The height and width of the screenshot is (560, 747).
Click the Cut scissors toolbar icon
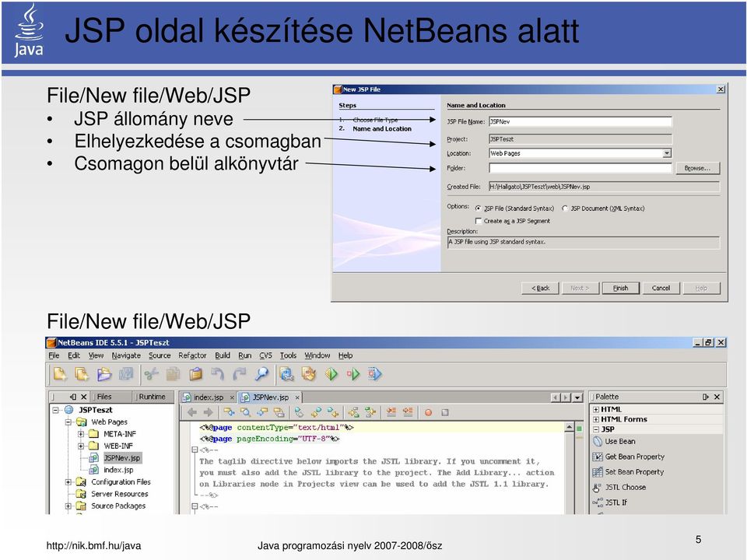[152, 374]
